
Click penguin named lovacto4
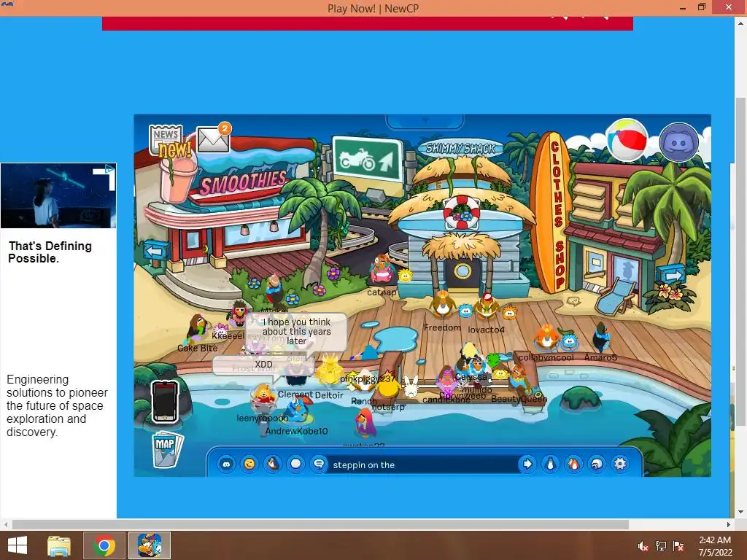coord(486,307)
